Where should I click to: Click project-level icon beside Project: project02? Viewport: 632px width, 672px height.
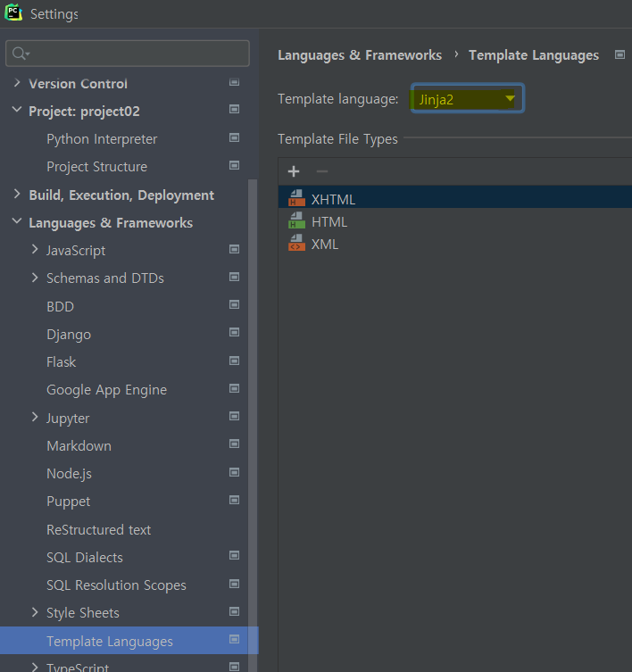234,109
